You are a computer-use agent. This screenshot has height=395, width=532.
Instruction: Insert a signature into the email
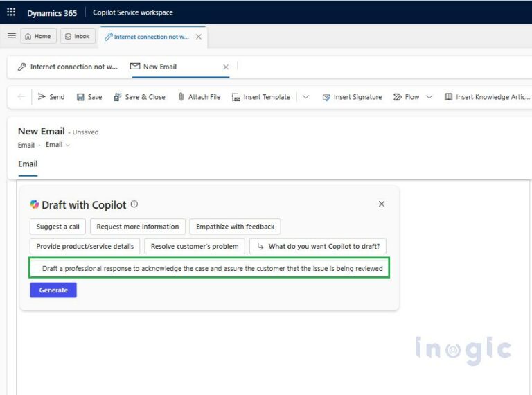click(x=352, y=97)
